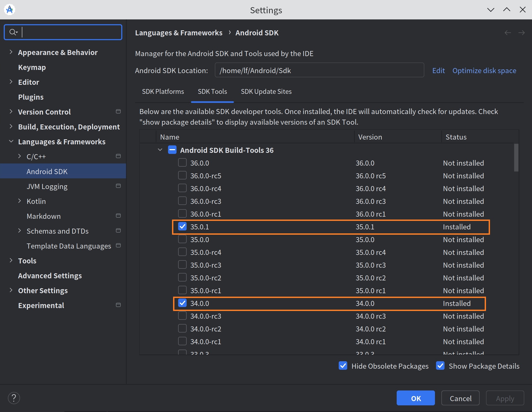Click the project-level icon beside JVM Logging
The width and height of the screenshot is (532, 412).
click(x=118, y=186)
